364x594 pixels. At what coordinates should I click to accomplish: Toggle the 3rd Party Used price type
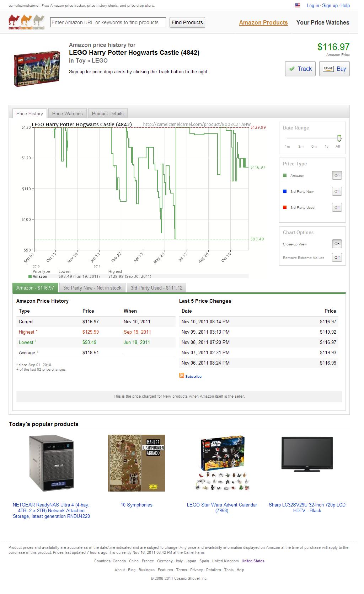[x=337, y=207]
